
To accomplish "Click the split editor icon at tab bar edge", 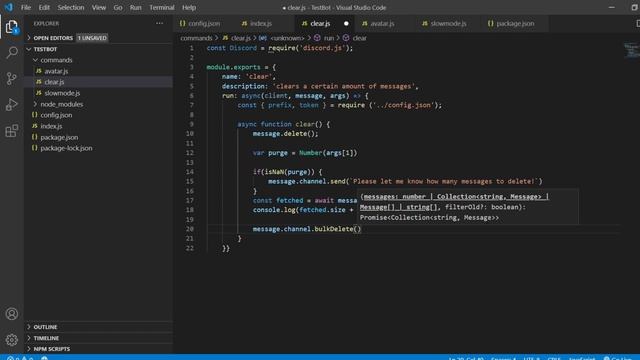I will click(637, 24).
